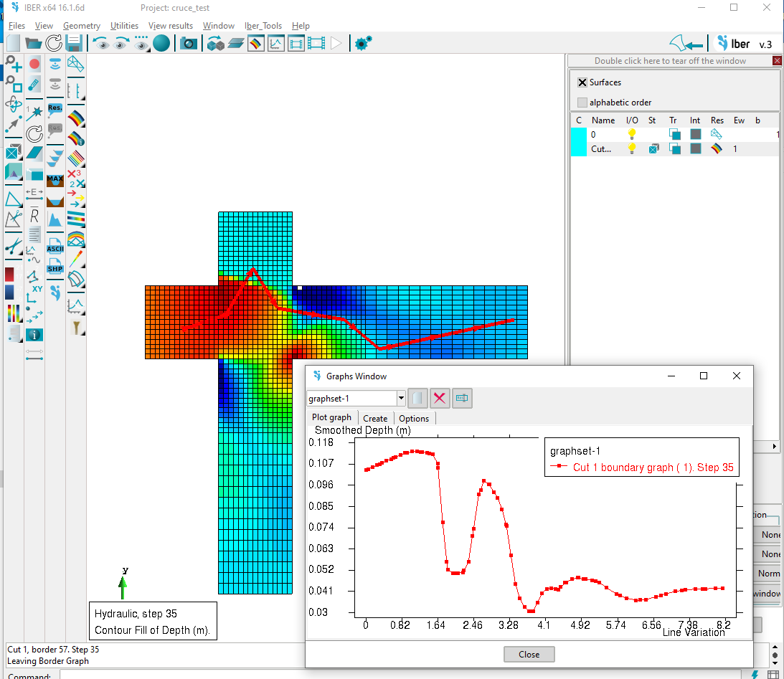Viewport: 784px width, 679px height.
Task: Expand the right panel scroll arrow
Action: pyautogui.click(x=775, y=446)
